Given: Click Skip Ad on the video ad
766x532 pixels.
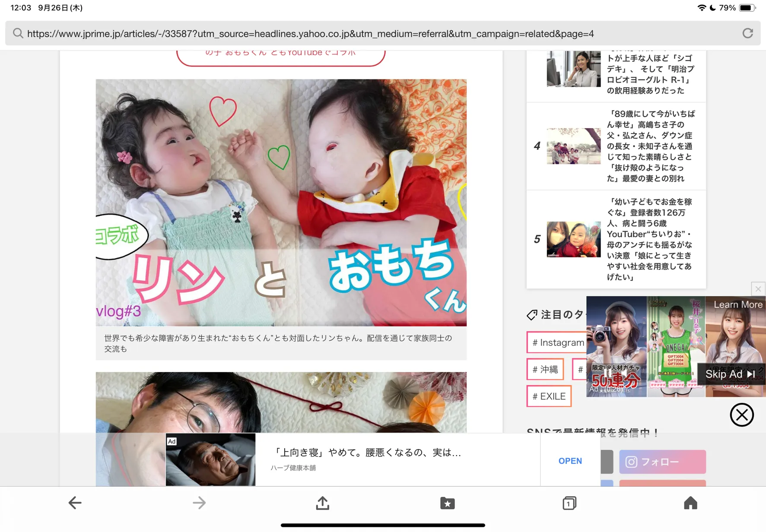Looking at the screenshot, I should click(731, 374).
